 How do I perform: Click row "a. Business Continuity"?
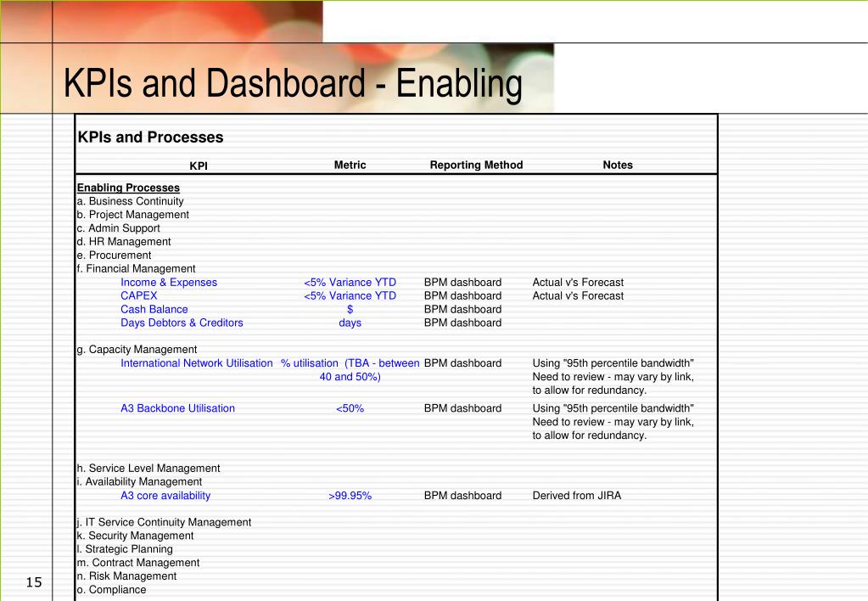130,201
